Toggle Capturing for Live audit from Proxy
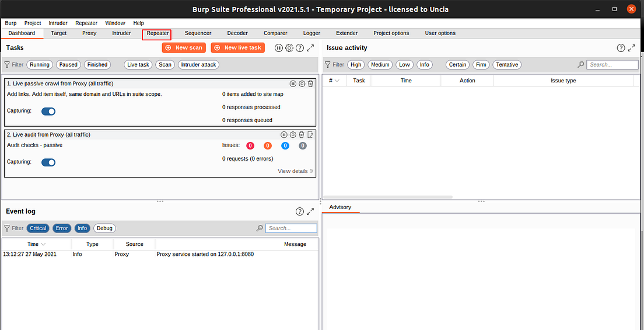The height and width of the screenshot is (330, 644). [48, 162]
